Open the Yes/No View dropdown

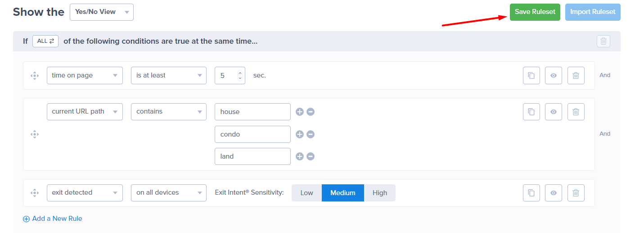click(x=101, y=12)
